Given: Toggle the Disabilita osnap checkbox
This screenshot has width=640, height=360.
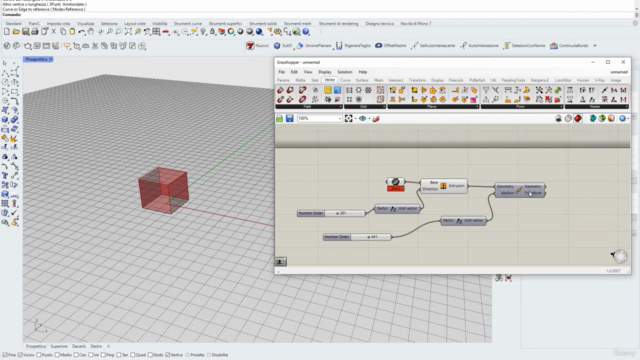Looking at the screenshot, I should click(x=209, y=355).
